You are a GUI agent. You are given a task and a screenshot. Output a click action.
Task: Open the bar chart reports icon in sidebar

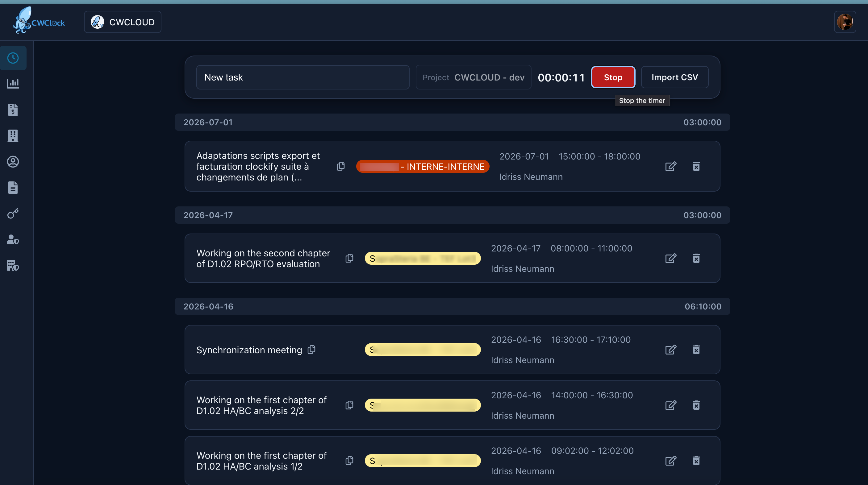coord(13,84)
